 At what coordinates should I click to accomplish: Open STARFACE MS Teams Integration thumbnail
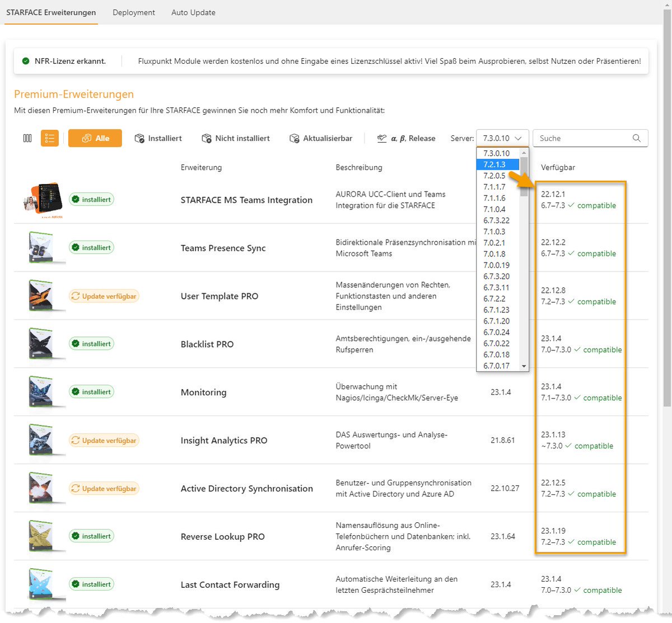tap(43, 200)
